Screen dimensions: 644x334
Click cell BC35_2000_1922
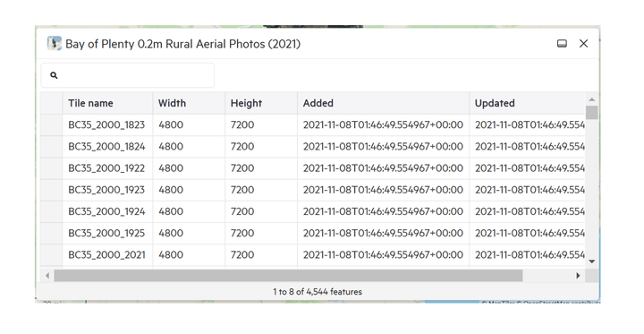pos(107,167)
